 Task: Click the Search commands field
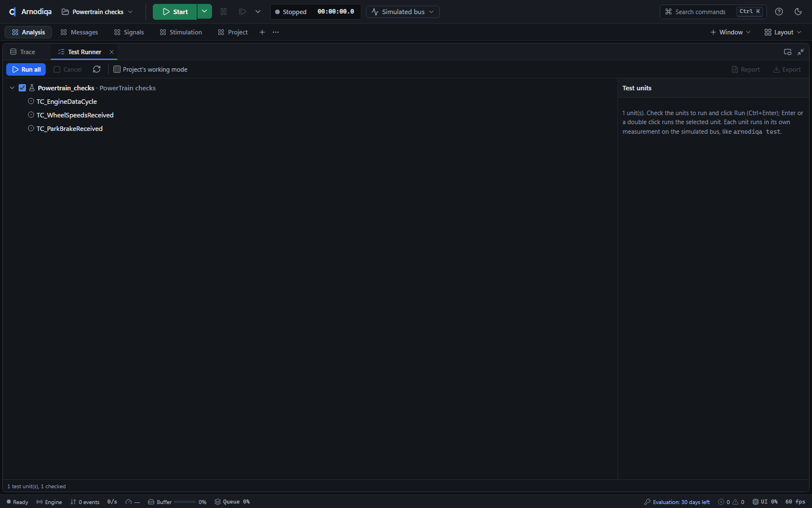tap(713, 12)
